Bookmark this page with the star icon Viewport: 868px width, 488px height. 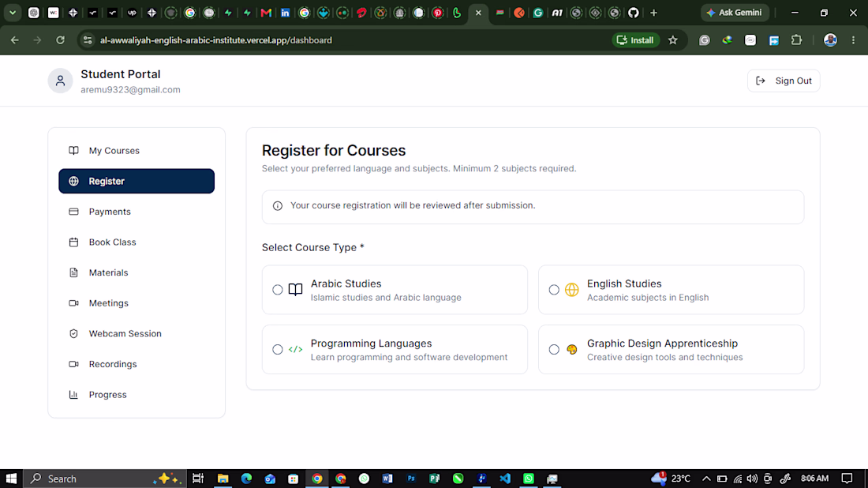672,40
